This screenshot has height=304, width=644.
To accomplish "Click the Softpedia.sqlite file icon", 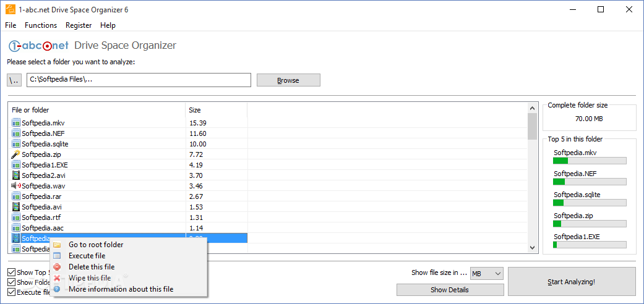I will click(x=16, y=143).
